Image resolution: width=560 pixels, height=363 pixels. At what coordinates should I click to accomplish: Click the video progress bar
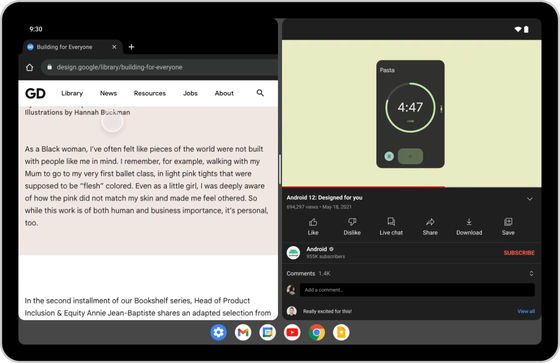[411, 187]
